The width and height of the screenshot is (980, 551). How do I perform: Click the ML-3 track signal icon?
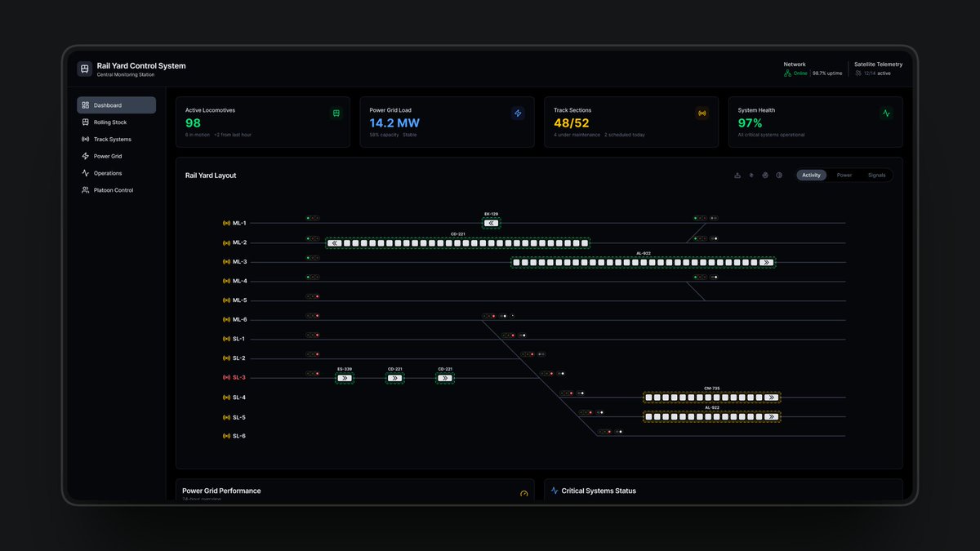pos(227,262)
